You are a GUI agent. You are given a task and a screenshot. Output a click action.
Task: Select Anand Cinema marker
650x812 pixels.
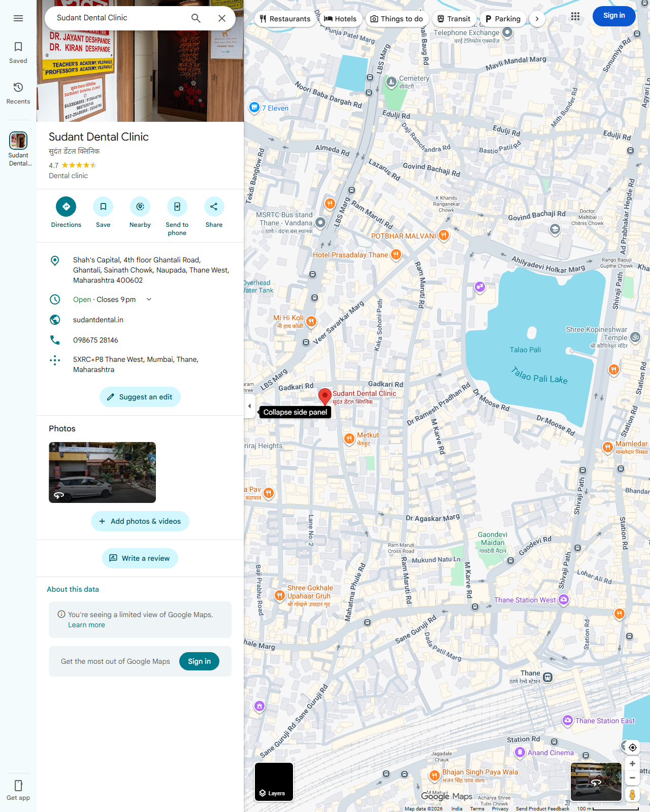[520, 752]
